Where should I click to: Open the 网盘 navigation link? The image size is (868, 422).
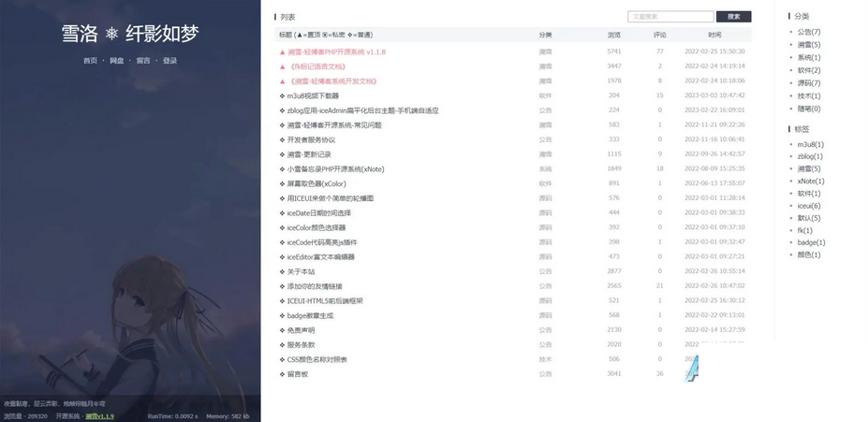(x=117, y=61)
